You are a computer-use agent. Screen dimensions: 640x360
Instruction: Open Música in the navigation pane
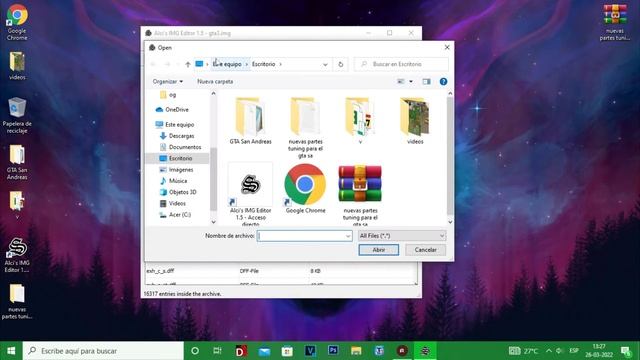(x=178, y=181)
